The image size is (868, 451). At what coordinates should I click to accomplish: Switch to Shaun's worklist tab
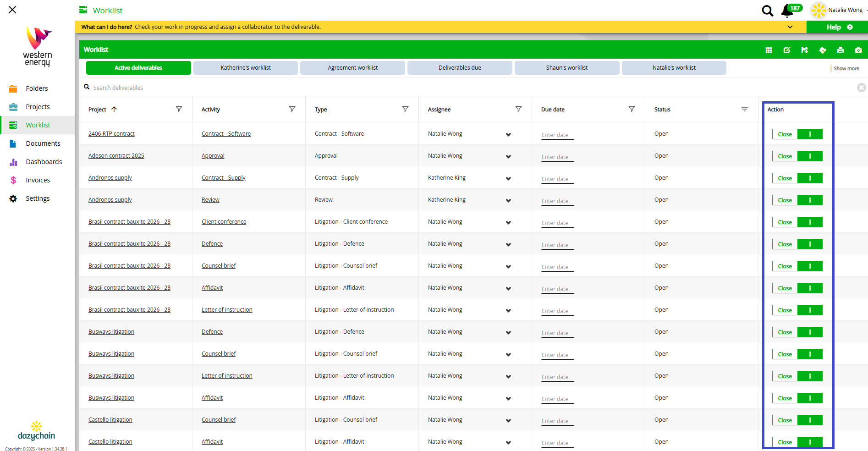(x=567, y=68)
